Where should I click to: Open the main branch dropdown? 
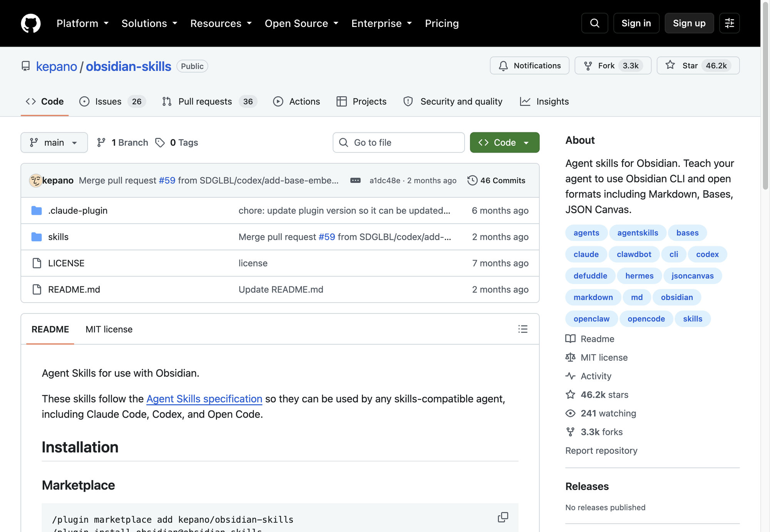pyautogui.click(x=54, y=143)
